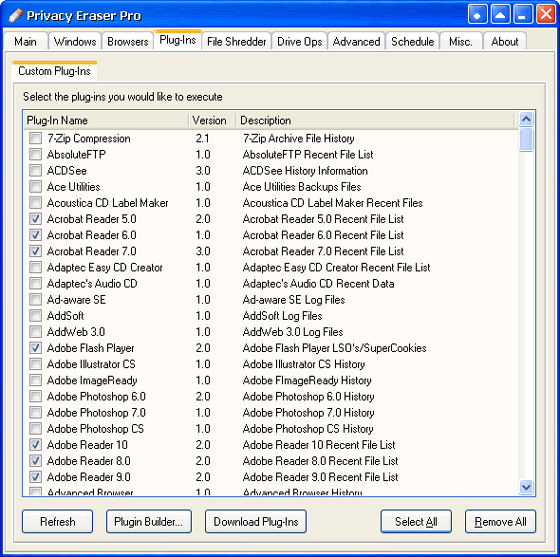Click 'Adobe Flash Player LSO's/SuperCookies' description
The width and height of the screenshot is (560, 557).
(x=334, y=348)
